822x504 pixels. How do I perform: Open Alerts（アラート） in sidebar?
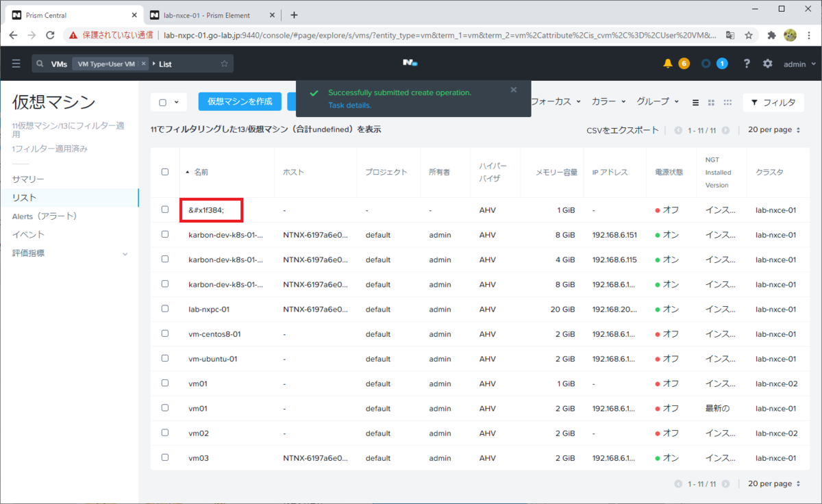point(45,216)
